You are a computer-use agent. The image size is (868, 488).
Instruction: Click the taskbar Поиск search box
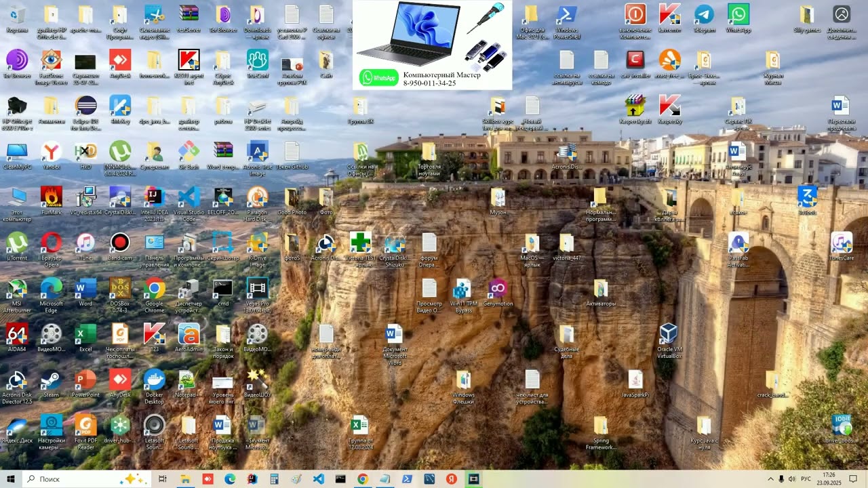(x=87, y=479)
